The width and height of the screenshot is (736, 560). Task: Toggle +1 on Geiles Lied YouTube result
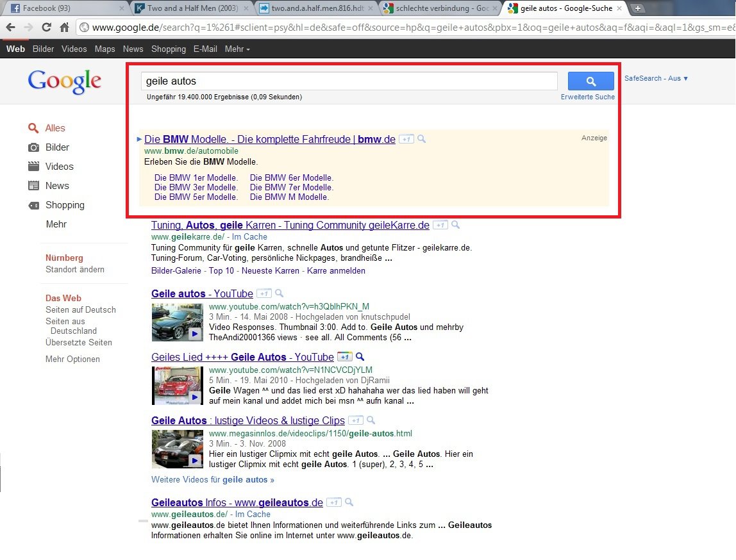tap(344, 357)
